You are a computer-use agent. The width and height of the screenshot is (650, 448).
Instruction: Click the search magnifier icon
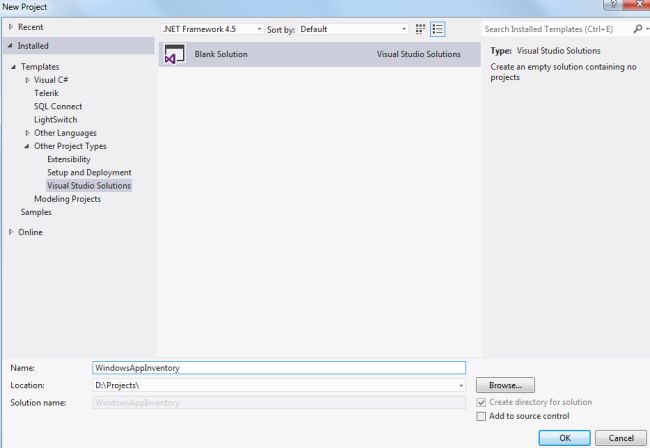[638, 29]
